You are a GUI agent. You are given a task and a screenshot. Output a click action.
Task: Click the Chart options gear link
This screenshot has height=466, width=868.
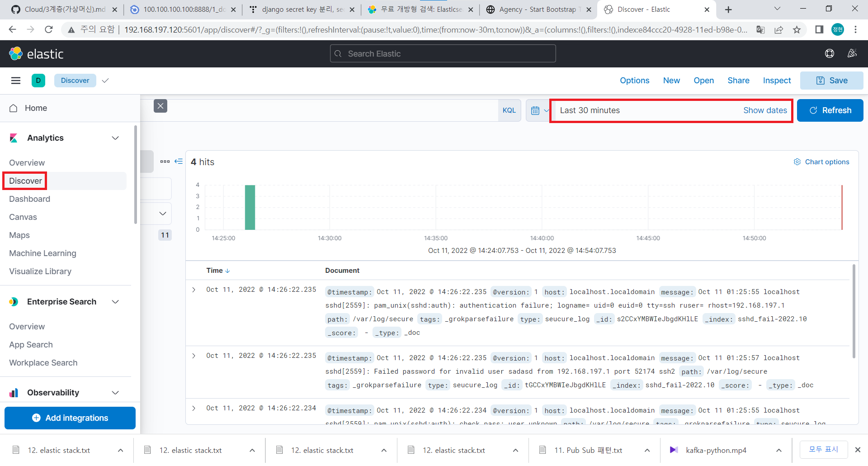821,162
